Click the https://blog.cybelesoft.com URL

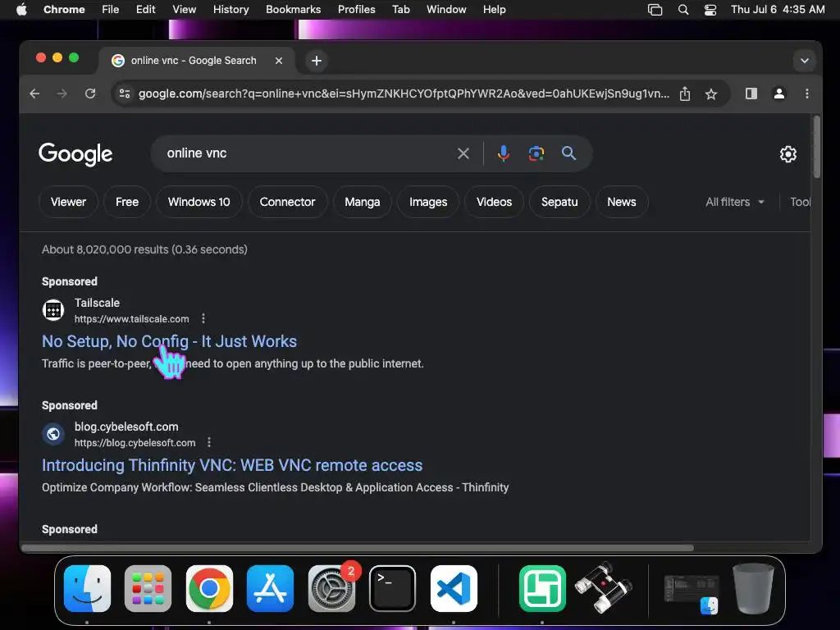[135, 442]
